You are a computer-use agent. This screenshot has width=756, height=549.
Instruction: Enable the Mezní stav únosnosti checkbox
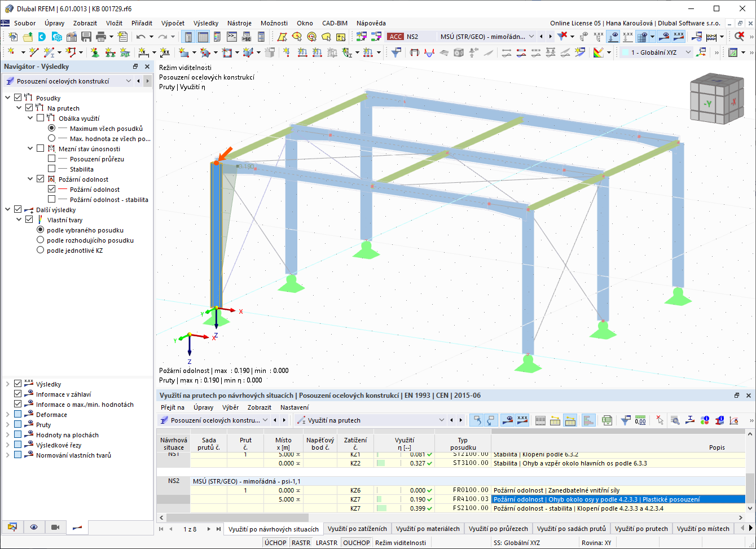click(x=40, y=148)
